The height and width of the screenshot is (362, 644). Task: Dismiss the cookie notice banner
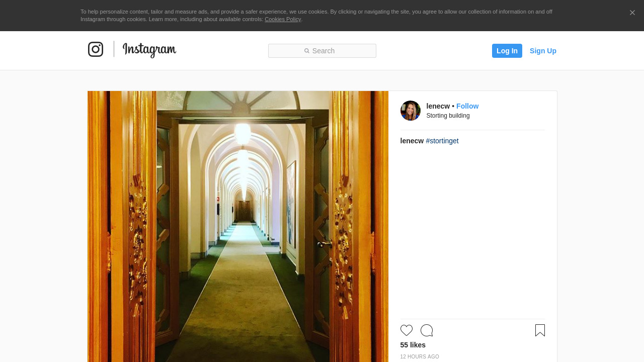click(x=632, y=13)
